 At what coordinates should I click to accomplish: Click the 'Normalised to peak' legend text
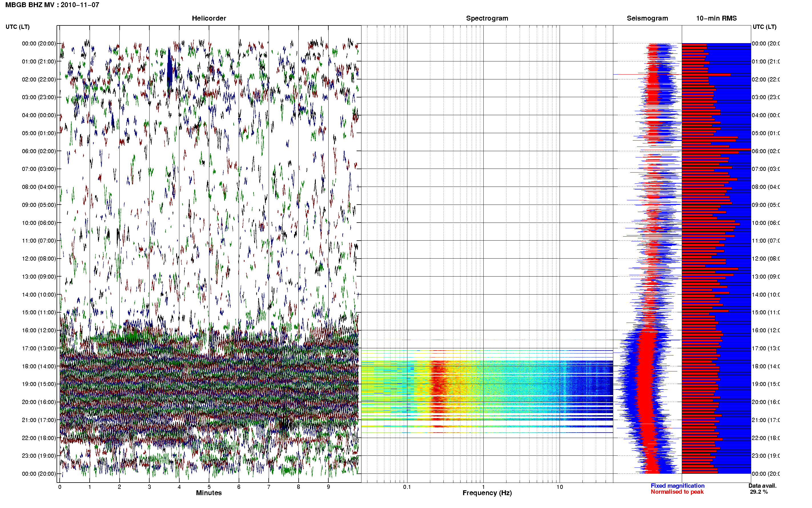click(x=677, y=492)
